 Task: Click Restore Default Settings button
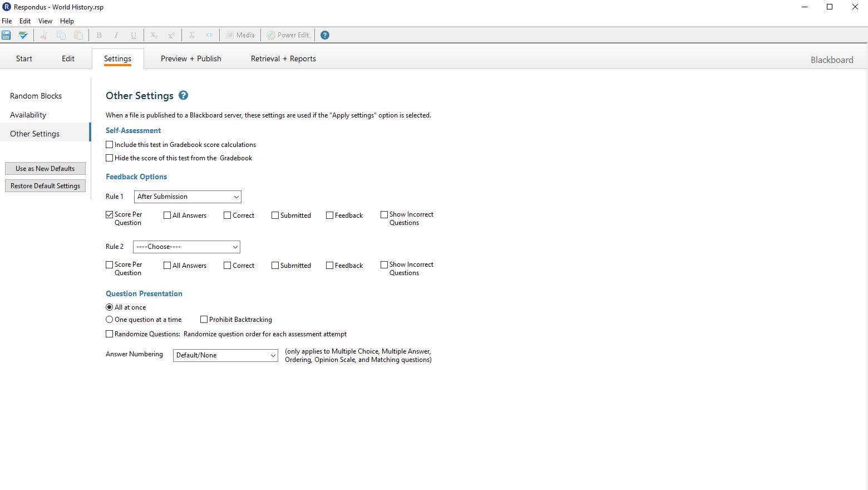[x=45, y=186]
